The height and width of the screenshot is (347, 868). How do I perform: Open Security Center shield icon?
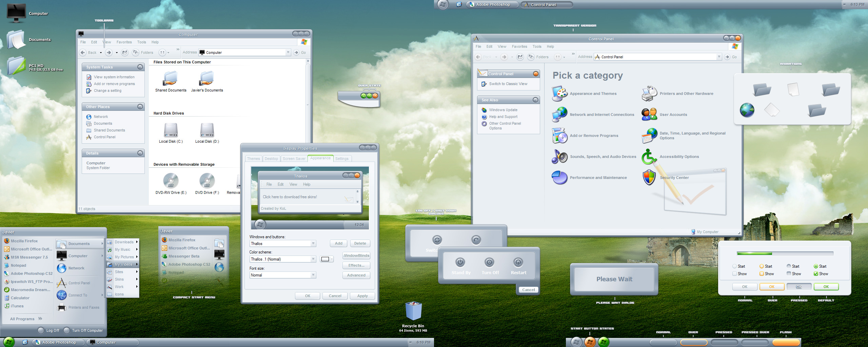[649, 178]
